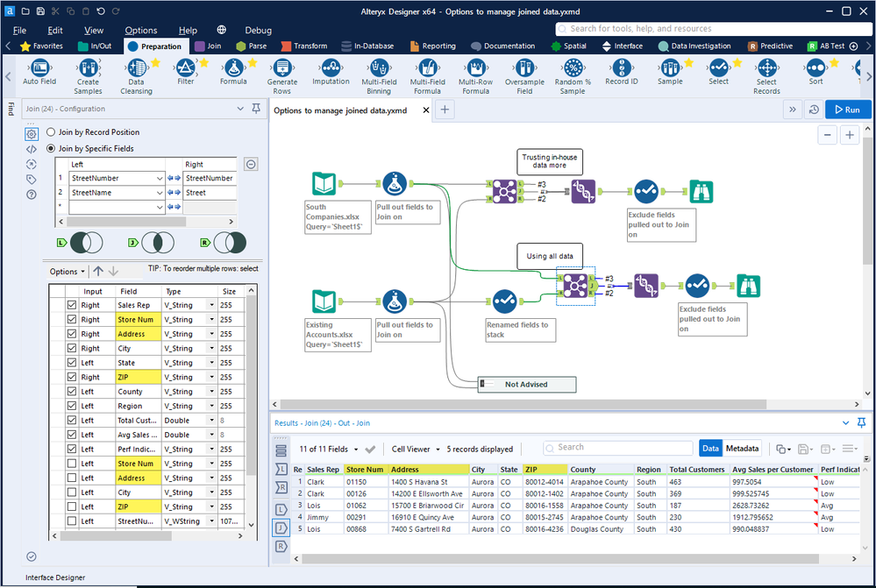Screen dimensions: 876x588
Task: Pick the Generate Rows tool
Action: [282, 77]
